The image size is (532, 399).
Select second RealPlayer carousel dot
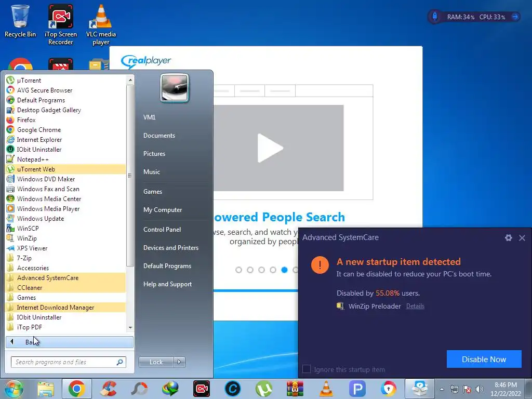(250, 270)
